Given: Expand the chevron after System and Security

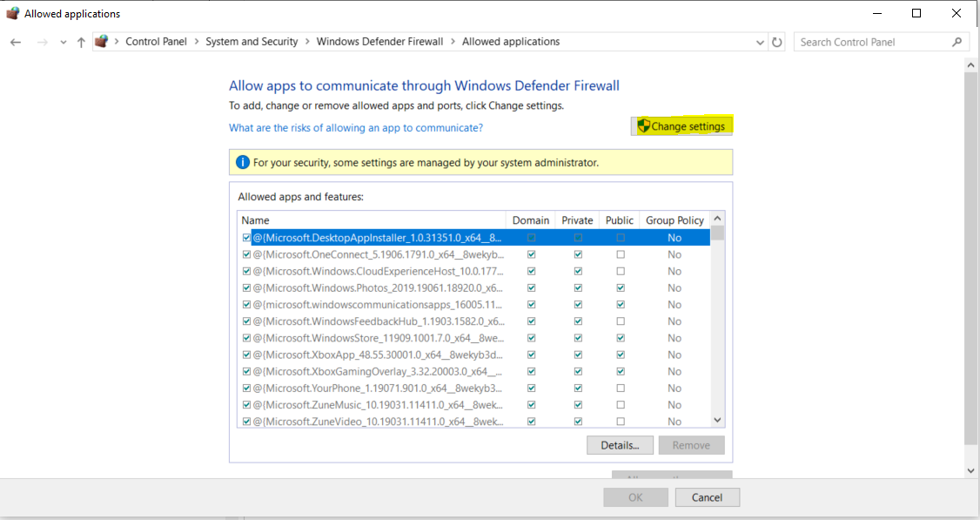Looking at the screenshot, I should pyautogui.click(x=307, y=41).
